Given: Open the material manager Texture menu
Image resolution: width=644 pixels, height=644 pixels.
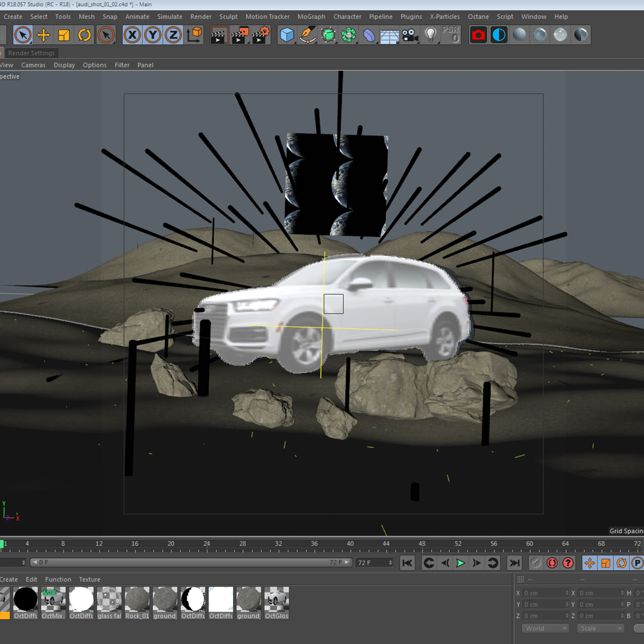Looking at the screenshot, I should coord(90,579).
